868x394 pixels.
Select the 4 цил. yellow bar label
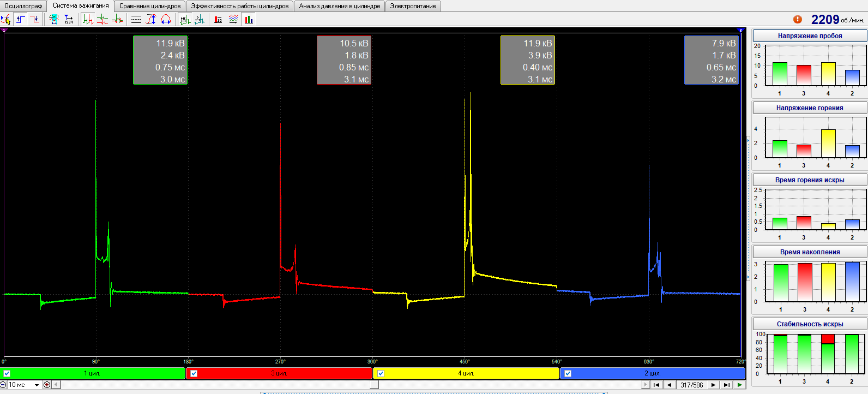466,373
